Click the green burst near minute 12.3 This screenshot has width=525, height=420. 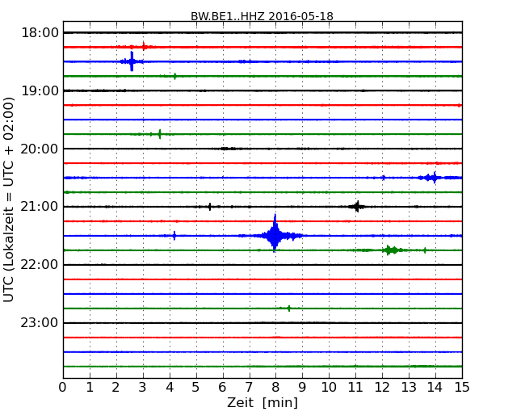[x=392, y=250]
